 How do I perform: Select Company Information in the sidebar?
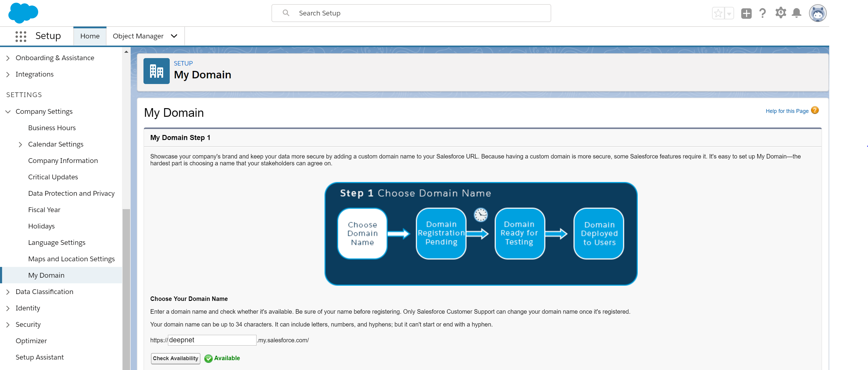coord(63,161)
